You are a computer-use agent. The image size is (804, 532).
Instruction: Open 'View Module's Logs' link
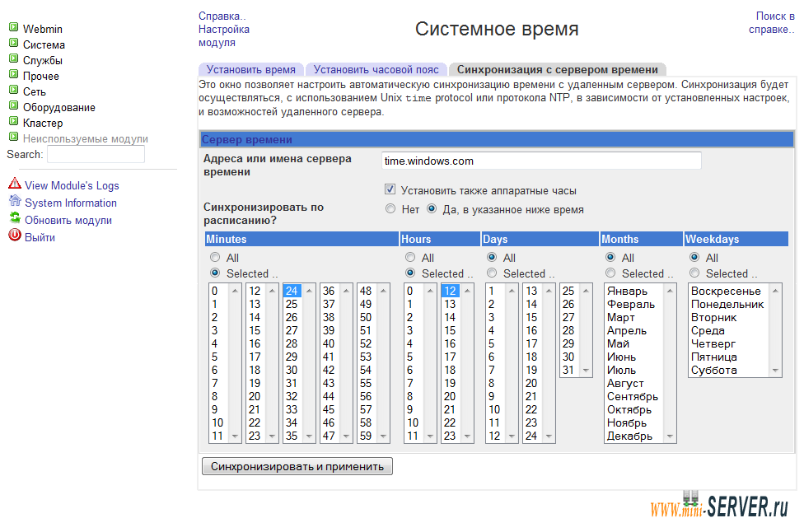[72, 185]
